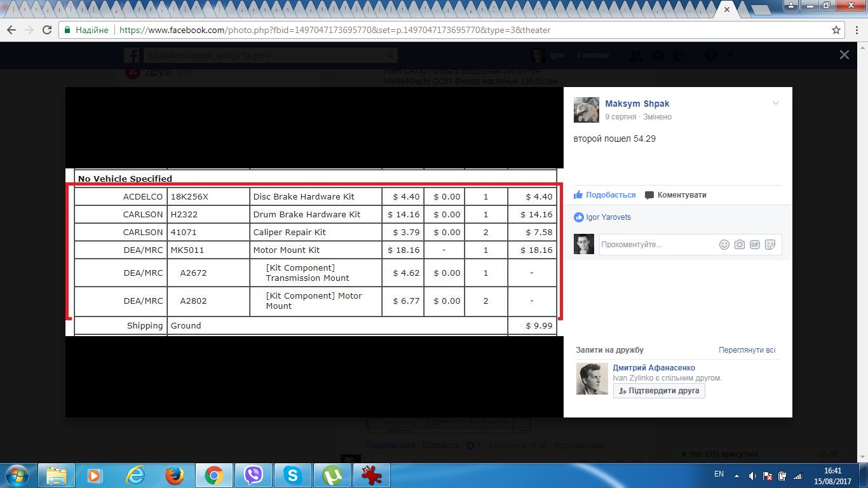Like the photo via Подобається

pos(605,195)
